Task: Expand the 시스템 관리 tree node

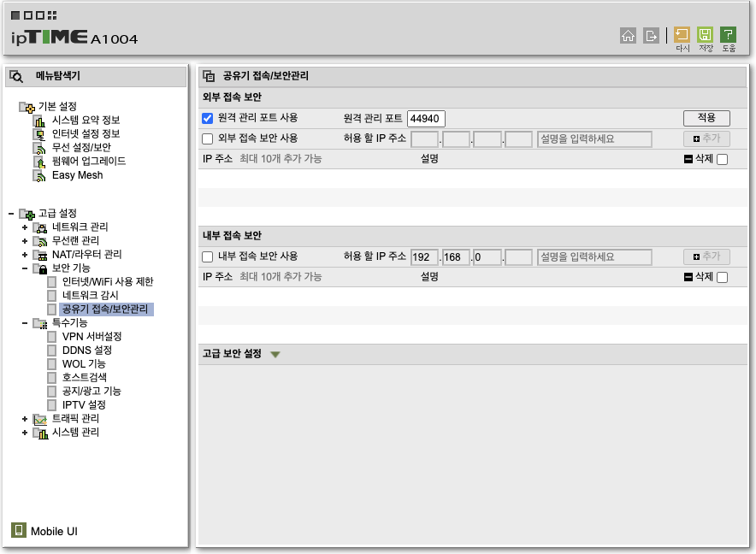Action: point(25,433)
